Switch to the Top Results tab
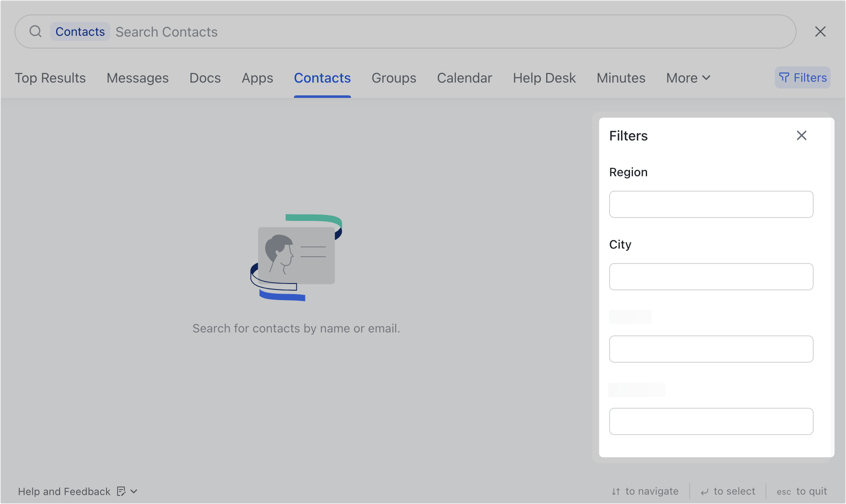Viewport: 846px width, 504px height. (x=50, y=78)
